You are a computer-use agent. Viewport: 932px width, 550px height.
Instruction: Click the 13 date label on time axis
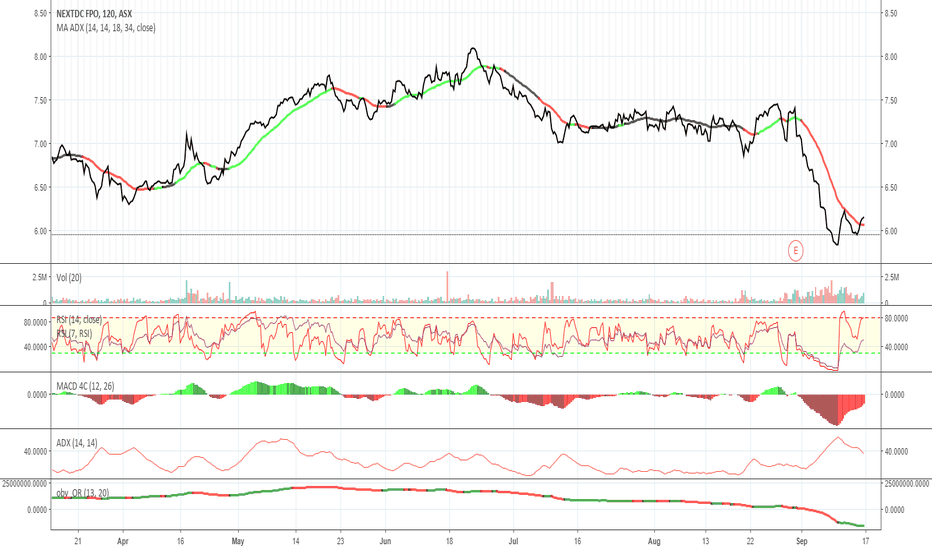point(705,541)
